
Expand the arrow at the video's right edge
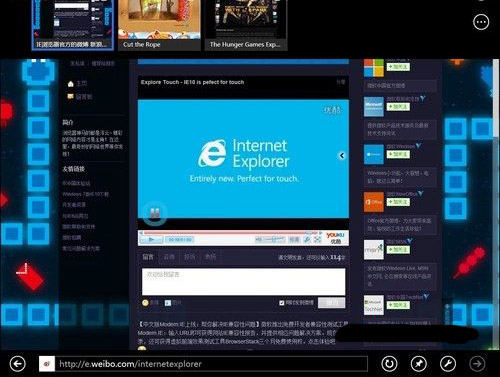[342, 155]
